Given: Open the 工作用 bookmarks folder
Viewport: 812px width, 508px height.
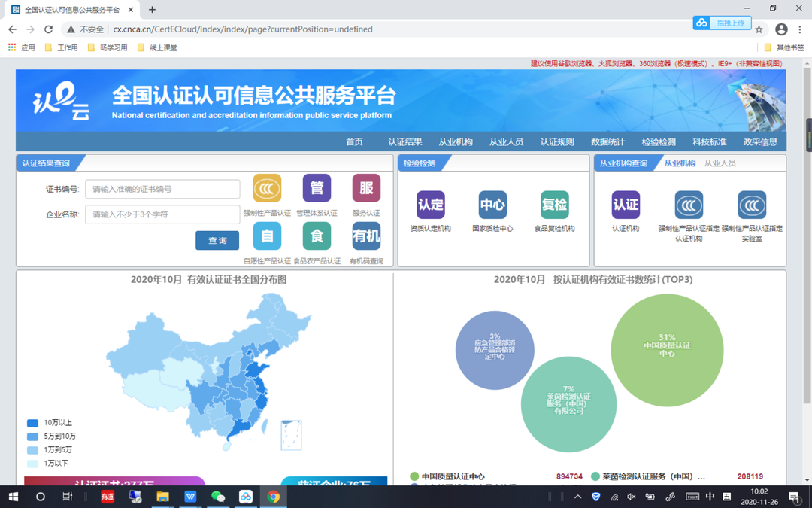Looking at the screenshot, I should click(x=61, y=47).
